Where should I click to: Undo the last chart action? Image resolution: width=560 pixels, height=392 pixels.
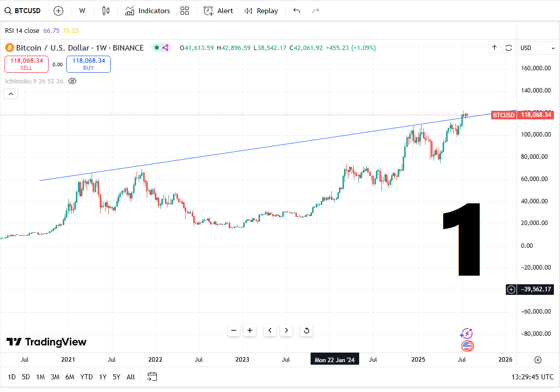point(296,11)
